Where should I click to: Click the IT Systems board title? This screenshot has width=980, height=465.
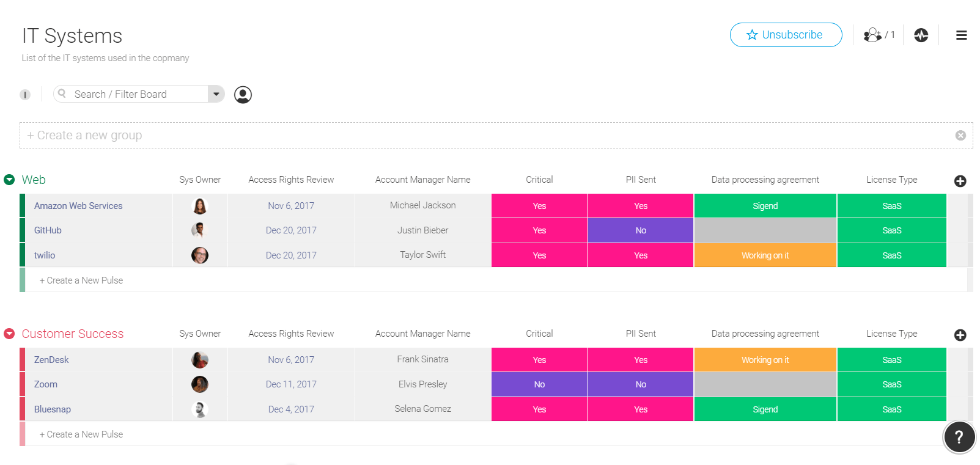72,36
